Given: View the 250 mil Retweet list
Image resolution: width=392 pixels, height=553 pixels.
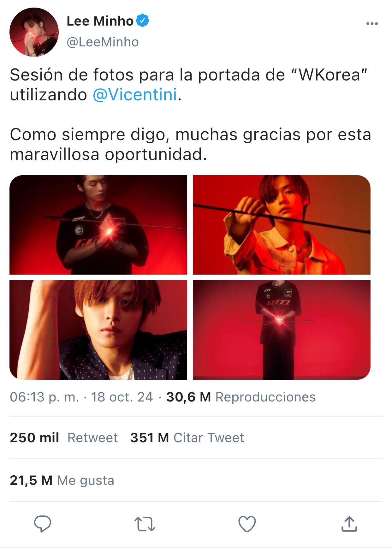Looking at the screenshot, I should coord(64,438).
